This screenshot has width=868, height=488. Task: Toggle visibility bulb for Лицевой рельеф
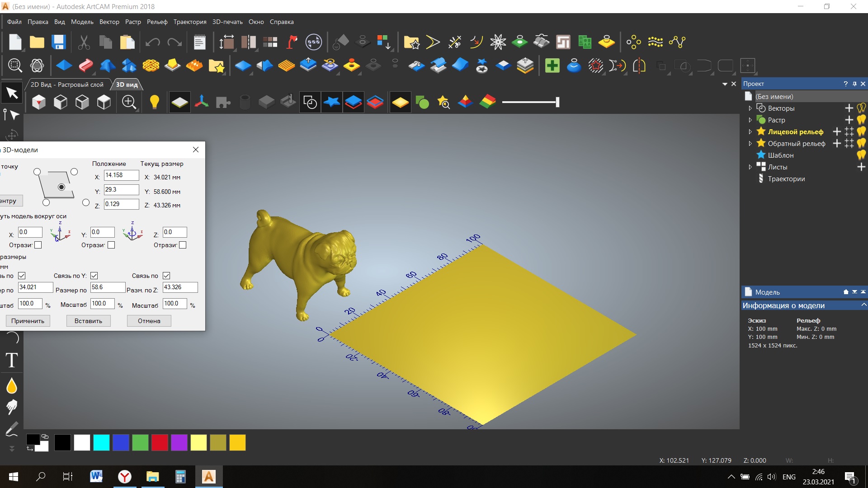tap(861, 131)
